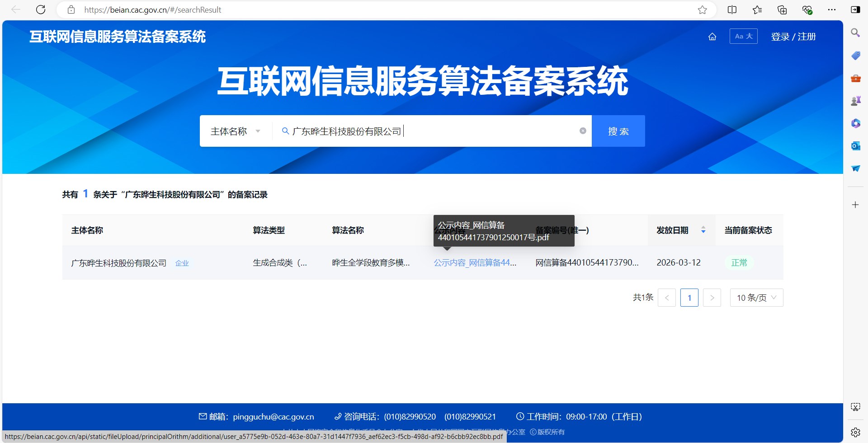Open browser settings and more menu
This screenshot has width=868, height=443.
pos(832,9)
